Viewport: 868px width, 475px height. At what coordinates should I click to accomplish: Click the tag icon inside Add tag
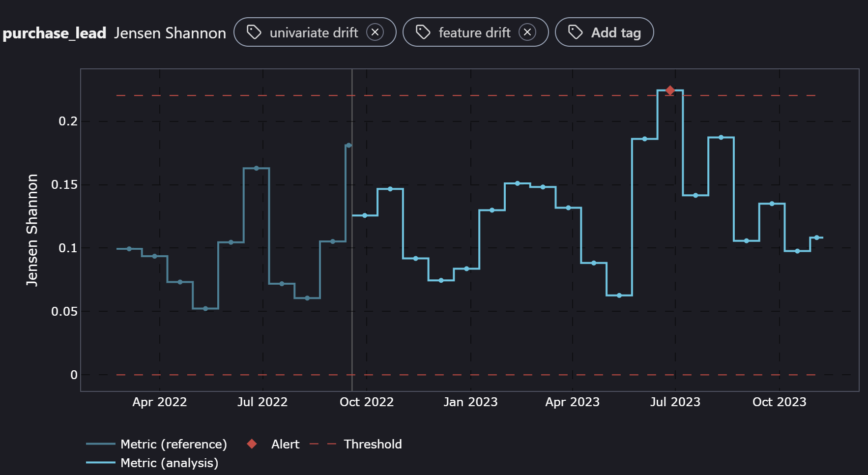pyautogui.click(x=575, y=32)
